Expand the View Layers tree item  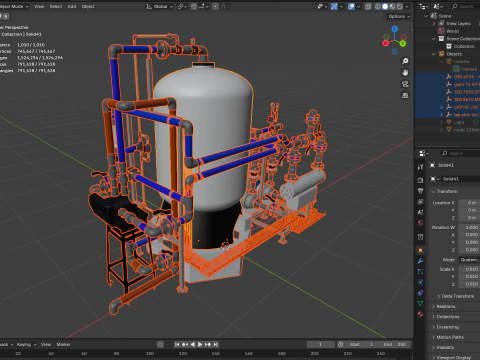[x=434, y=24]
